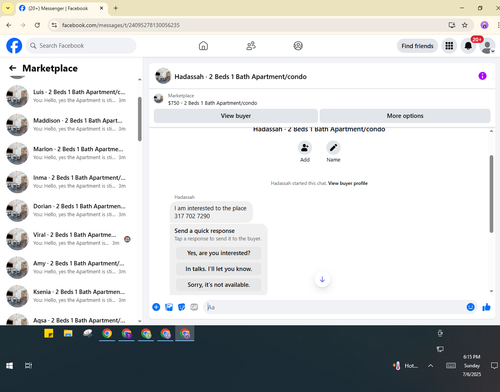Open the Chrome tab search dropdown
The height and width of the screenshot is (392, 500).
[8, 8]
